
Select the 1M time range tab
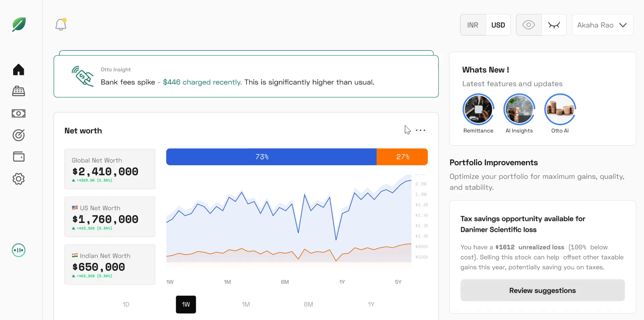(246, 304)
